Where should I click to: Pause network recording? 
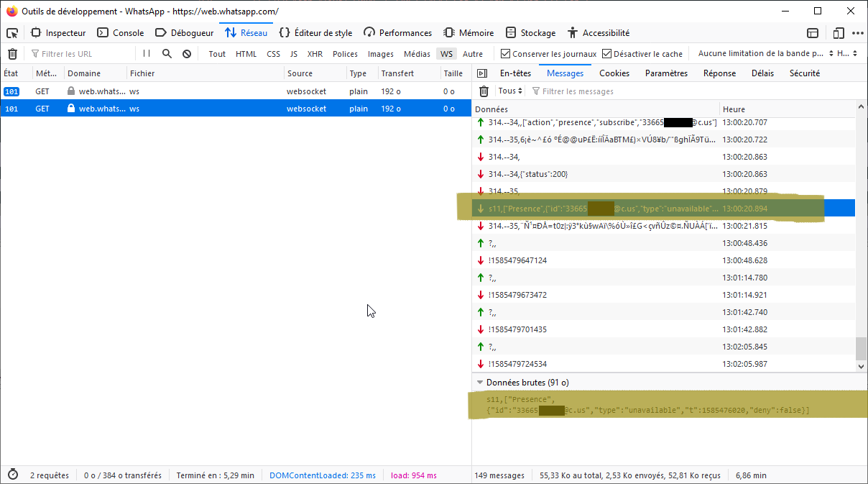147,54
